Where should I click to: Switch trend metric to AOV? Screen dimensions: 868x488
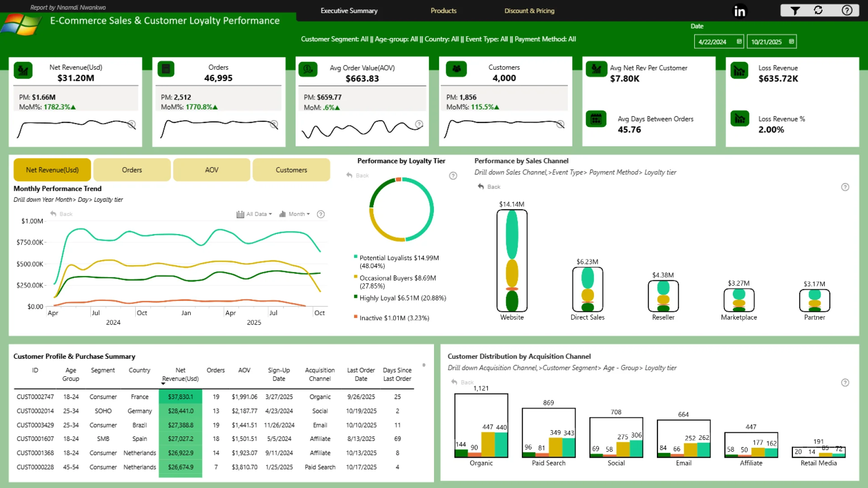click(x=212, y=170)
